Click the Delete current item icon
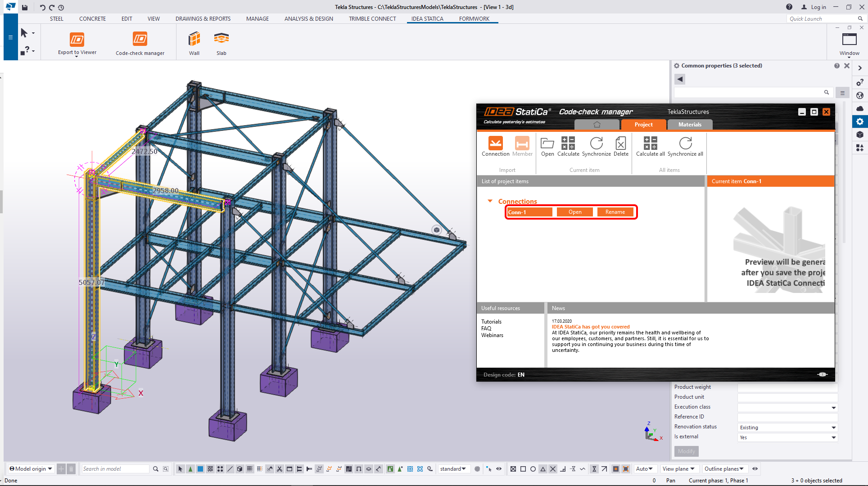This screenshot has height=486, width=868. [620, 144]
